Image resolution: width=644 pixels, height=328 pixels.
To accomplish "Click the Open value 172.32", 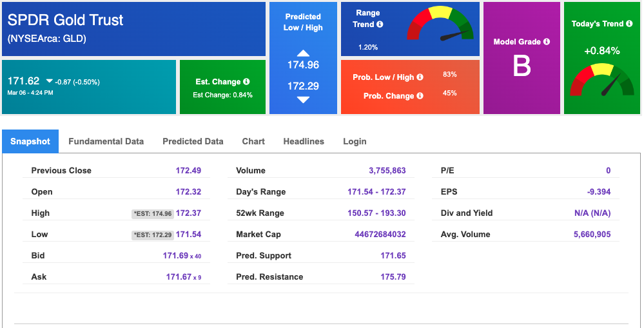I will click(x=188, y=192).
